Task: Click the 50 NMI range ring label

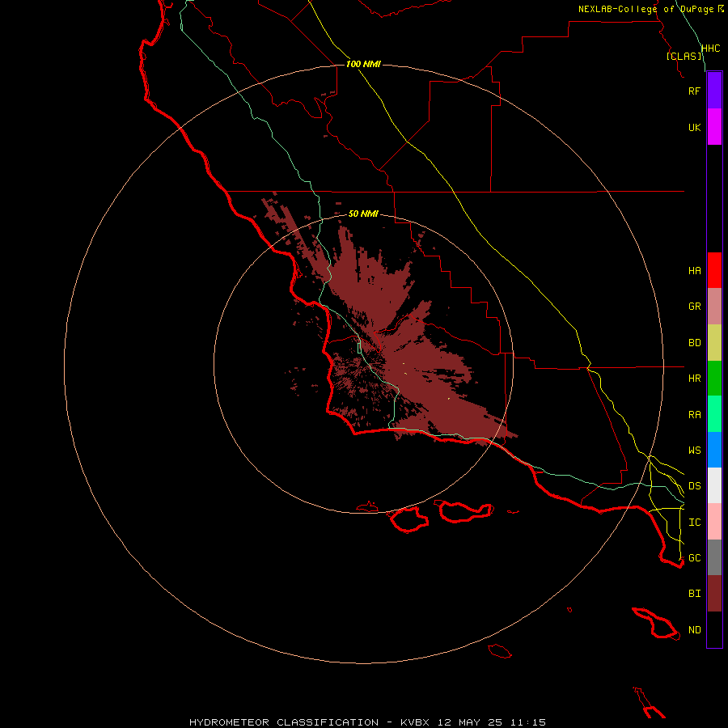Action: click(363, 214)
